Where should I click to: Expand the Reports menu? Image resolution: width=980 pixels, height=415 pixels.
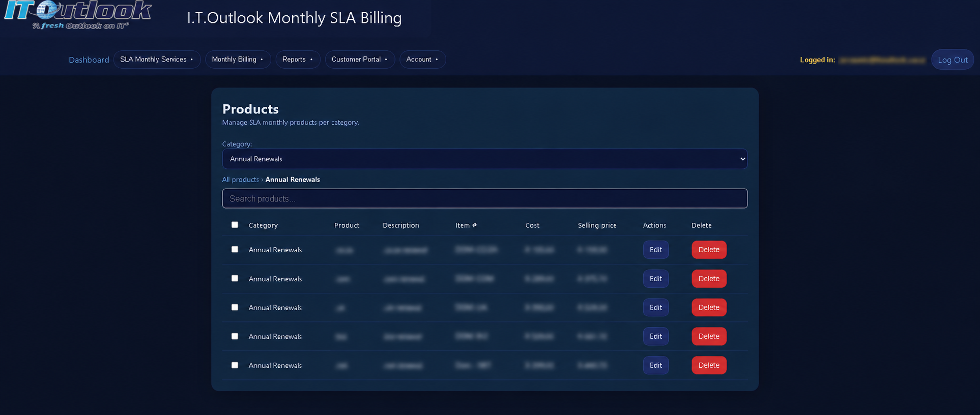(x=298, y=60)
